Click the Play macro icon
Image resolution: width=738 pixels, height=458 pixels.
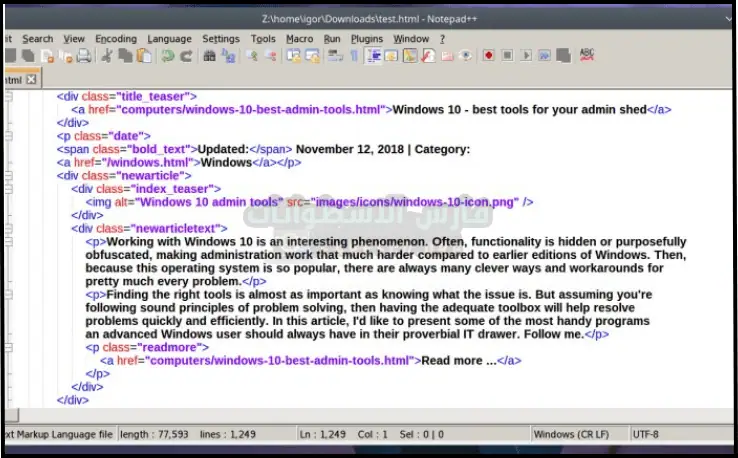(527, 56)
